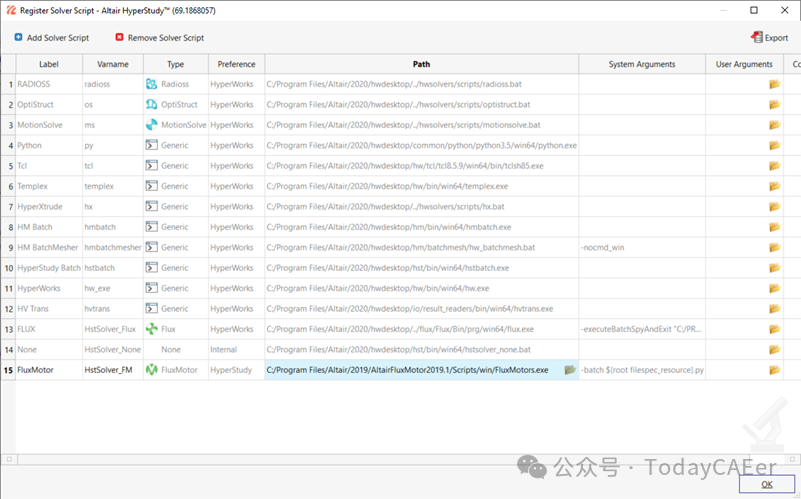
Task: Click Generic type icon in Templex row
Action: click(x=151, y=186)
